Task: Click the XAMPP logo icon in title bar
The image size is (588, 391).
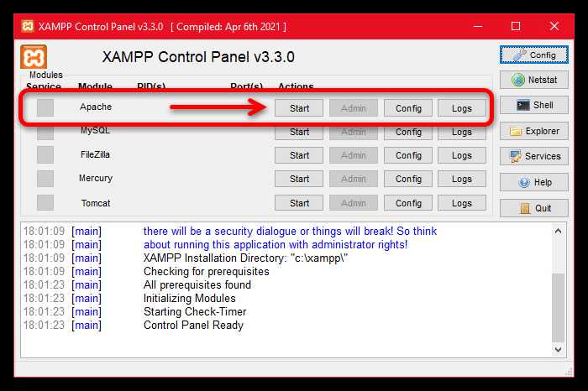Action: tap(28, 26)
